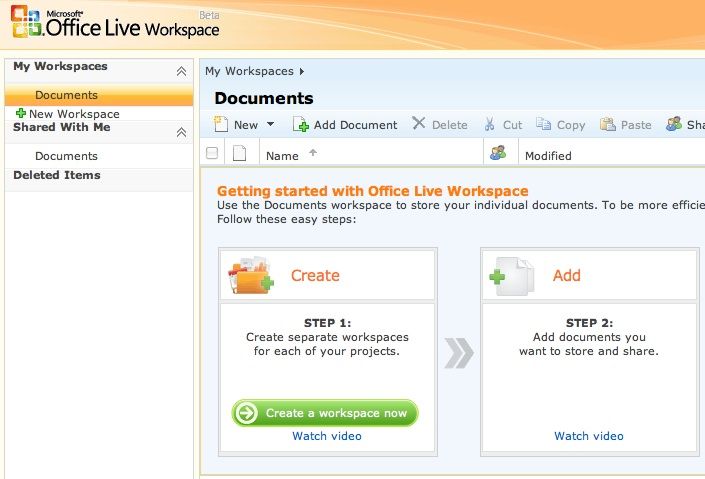Click the Create heading in Step 1
This screenshot has height=479, width=705.
[x=315, y=275]
